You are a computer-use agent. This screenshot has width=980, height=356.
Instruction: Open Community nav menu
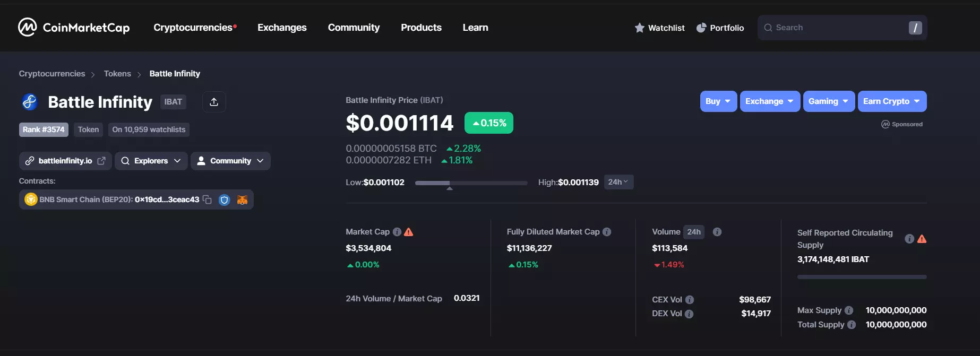point(354,28)
